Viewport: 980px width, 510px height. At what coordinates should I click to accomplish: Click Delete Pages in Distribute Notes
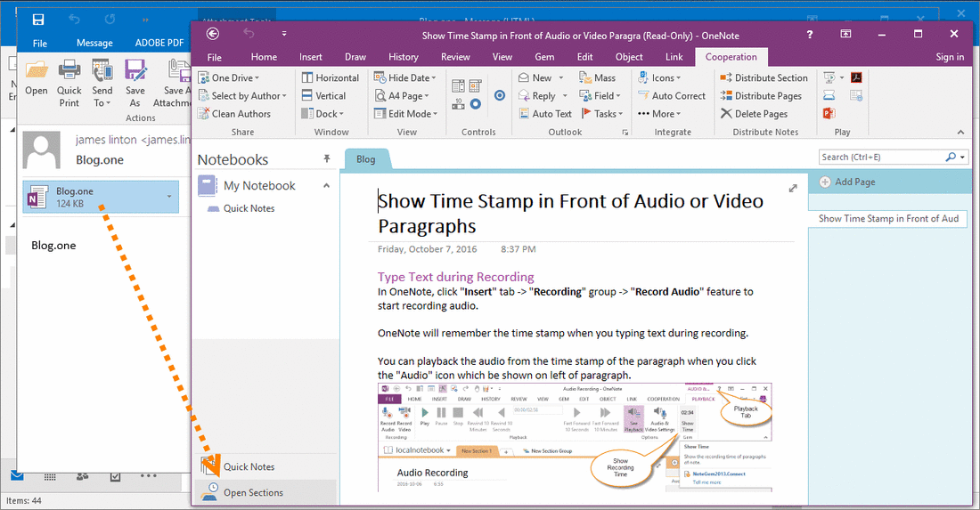click(754, 114)
